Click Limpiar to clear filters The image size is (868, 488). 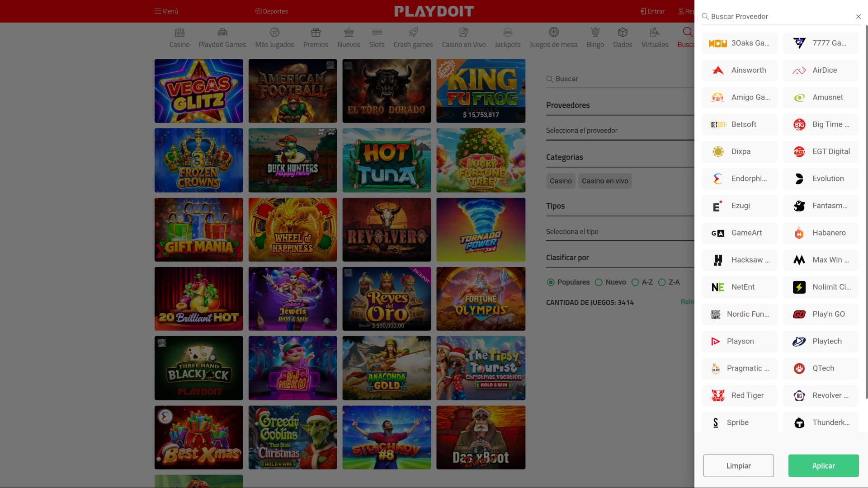(x=738, y=465)
